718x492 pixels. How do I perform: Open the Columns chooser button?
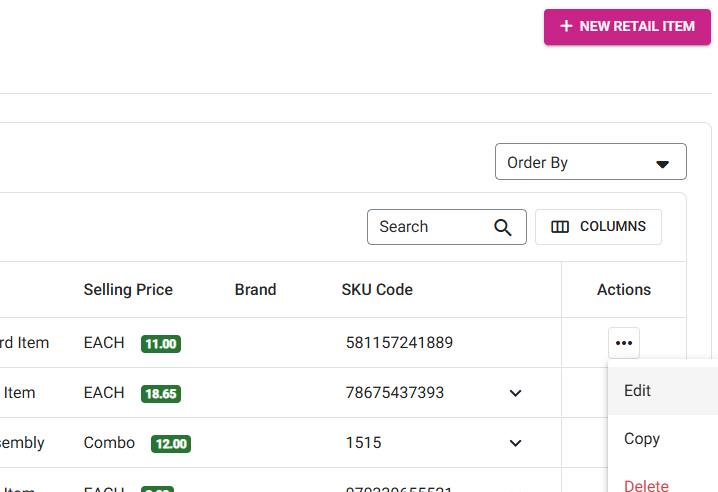pyautogui.click(x=598, y=227)
